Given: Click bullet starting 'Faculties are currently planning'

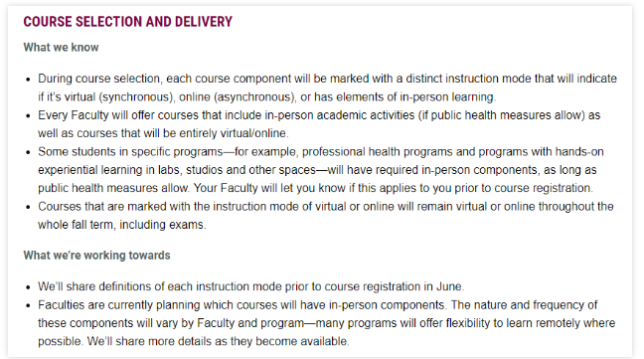Looking at the screenshot, I should click(x=327, y=323).
